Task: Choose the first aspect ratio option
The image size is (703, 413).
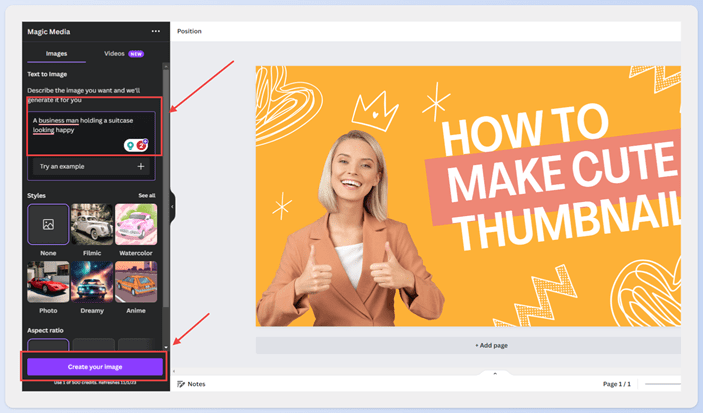Action: tap(48, 344)
